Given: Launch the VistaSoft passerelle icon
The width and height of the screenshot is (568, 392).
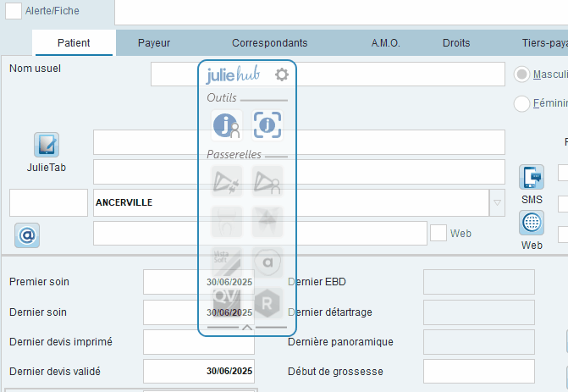Looking at the screenshot, I should point(227,262).
